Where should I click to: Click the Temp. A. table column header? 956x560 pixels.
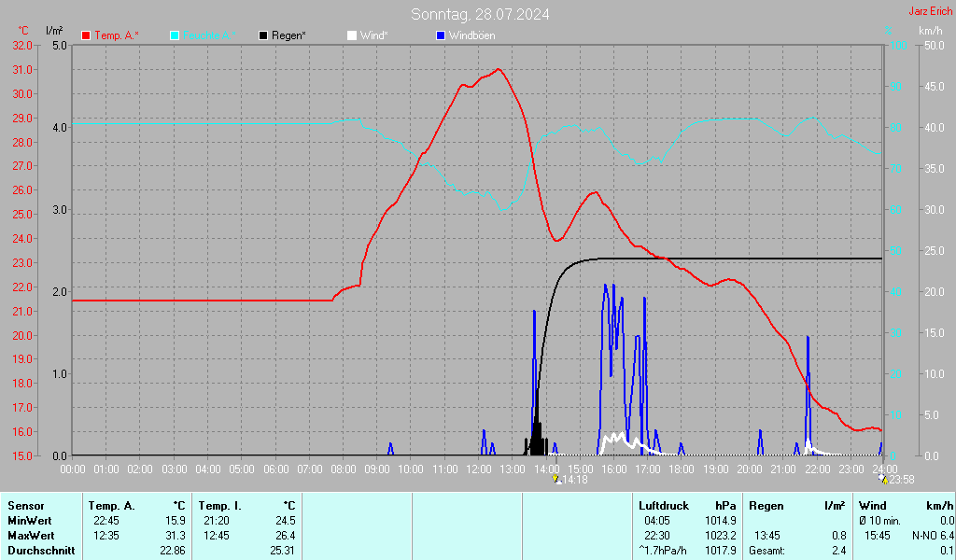click(112, 506)
